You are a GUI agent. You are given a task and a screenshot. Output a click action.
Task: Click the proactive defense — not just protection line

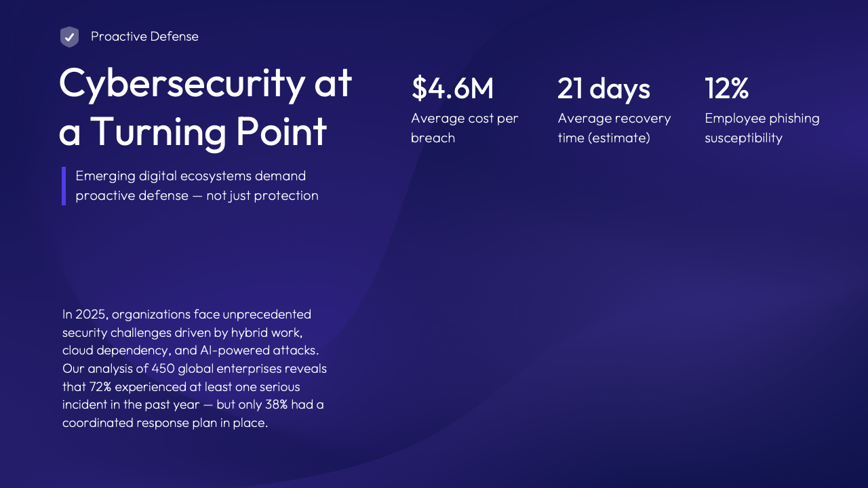(x=197, y=196)
